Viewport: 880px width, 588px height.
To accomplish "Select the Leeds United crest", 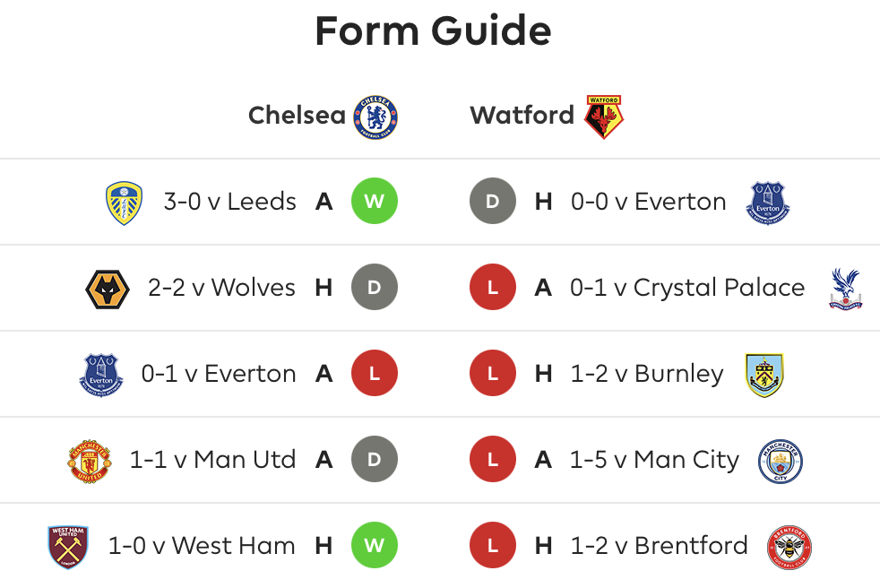I will click(124, 202).
